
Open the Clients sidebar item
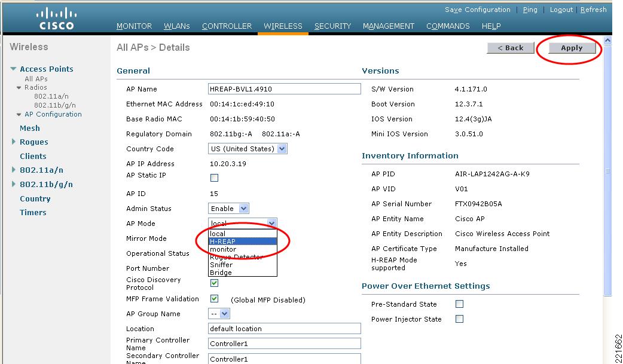tap(33, 156)
